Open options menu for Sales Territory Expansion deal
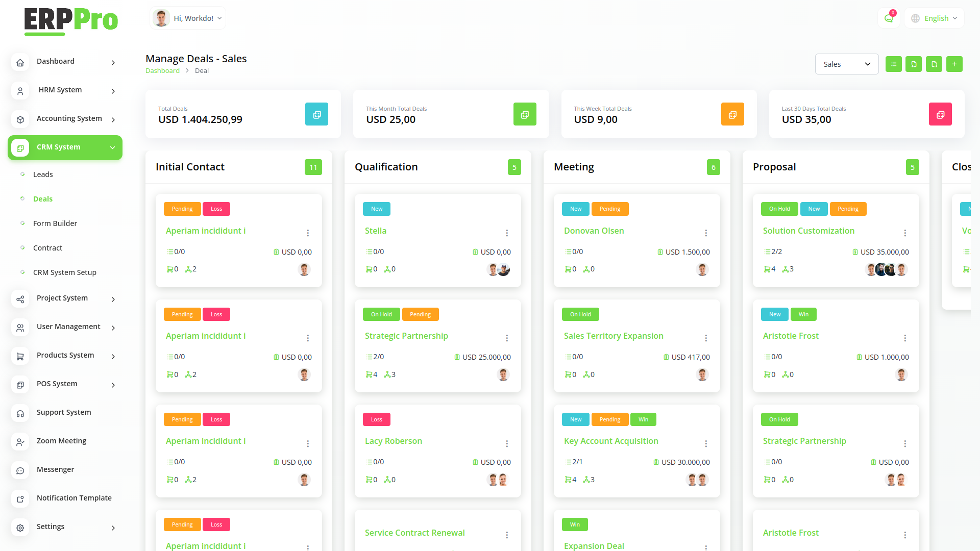This screenshot has height=551, width=980. pyautogui.click(x=706, y=338)
